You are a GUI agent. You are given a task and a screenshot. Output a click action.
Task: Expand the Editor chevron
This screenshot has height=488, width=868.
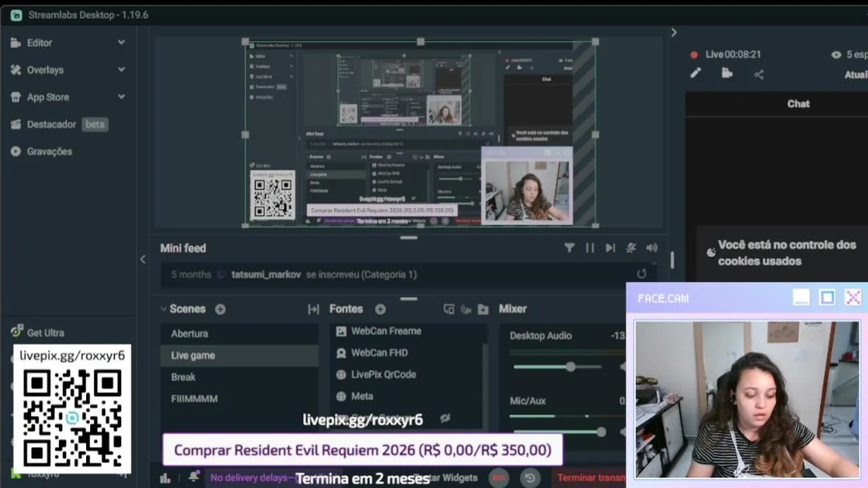click(121, 42)
